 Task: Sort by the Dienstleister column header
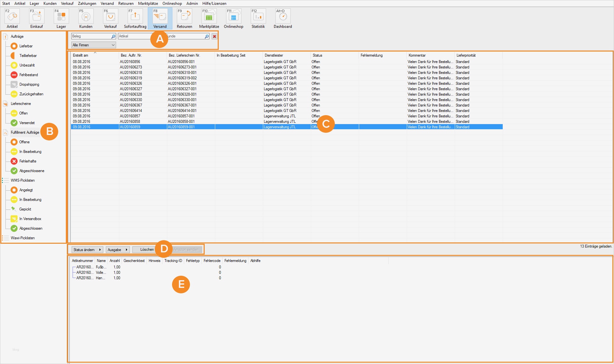pyautogui.click(x=274, y=55)
